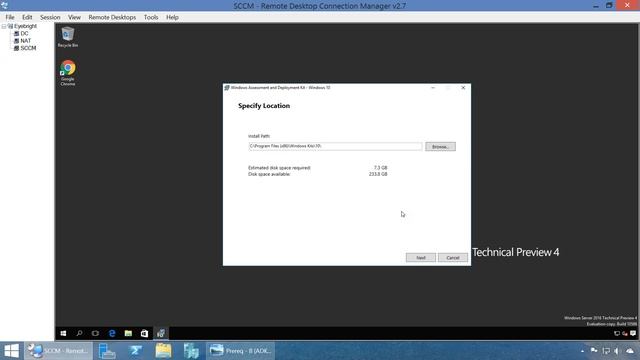
Task: Open File Explorer in the remote taskbar
Action: point(128,333)
